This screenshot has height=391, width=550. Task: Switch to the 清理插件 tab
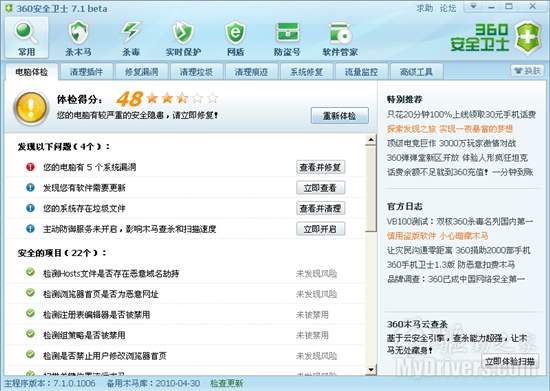[86, 72]
